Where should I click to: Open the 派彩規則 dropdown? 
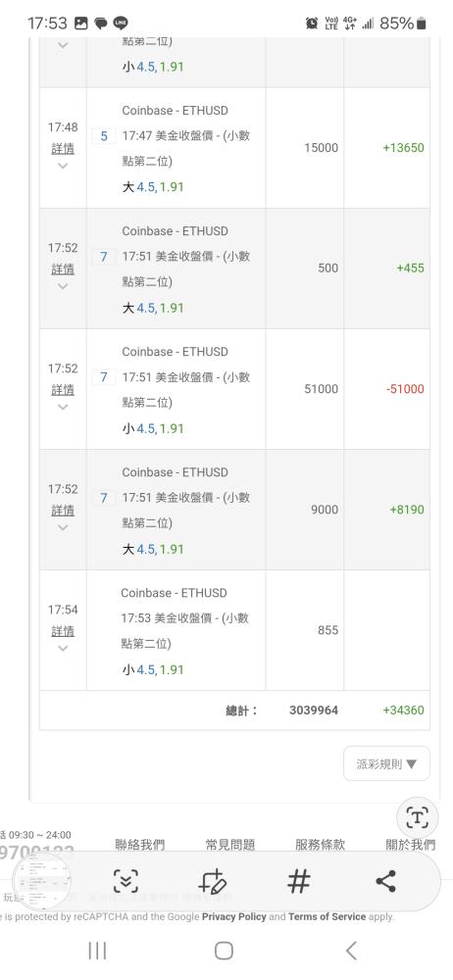tap(386, 763)
